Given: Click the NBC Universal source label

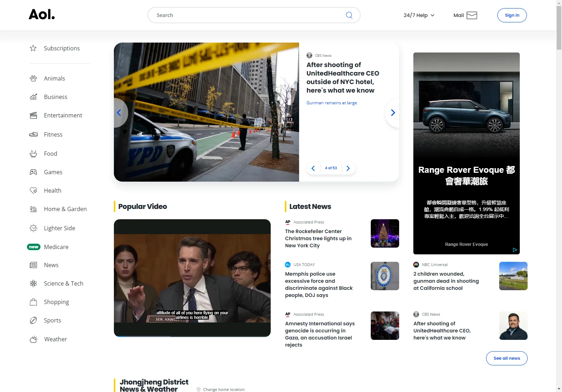Looking at the screenshot, I should [435, 265].
